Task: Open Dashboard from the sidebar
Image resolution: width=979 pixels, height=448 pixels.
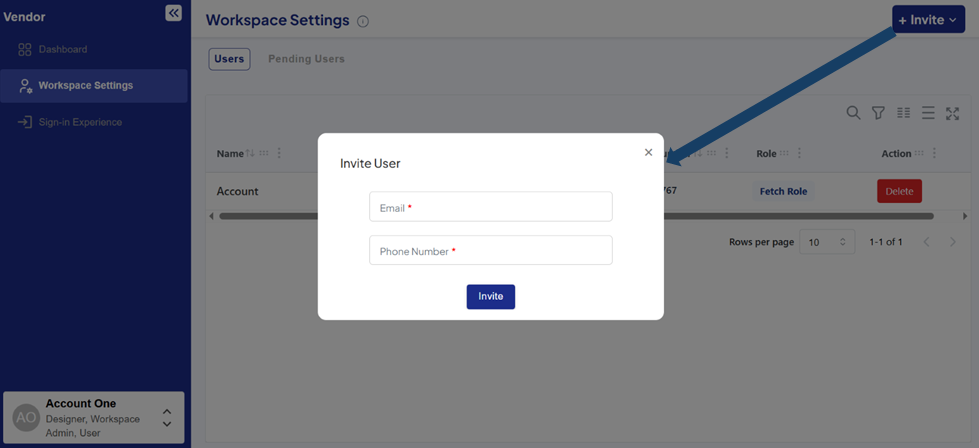Action: point(62,49)
